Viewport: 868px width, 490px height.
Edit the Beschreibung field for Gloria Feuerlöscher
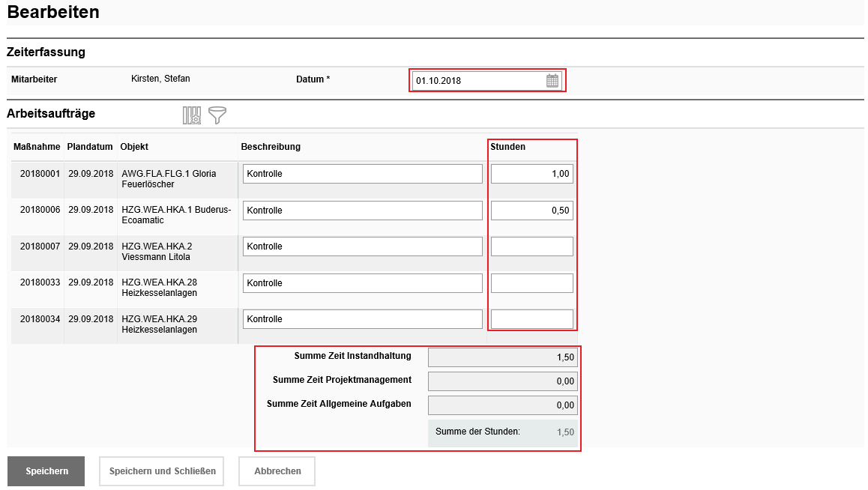[x=362, y=174]
